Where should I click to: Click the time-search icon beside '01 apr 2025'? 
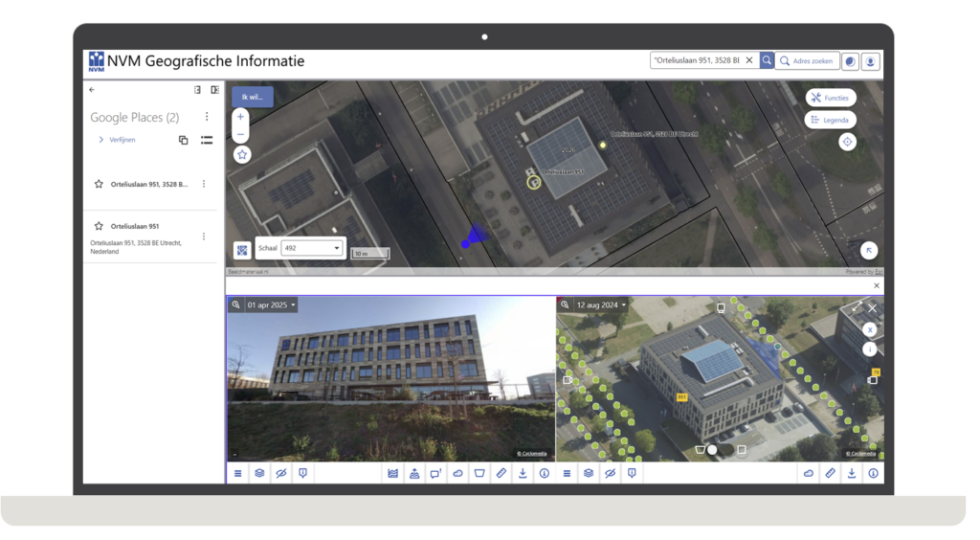pyautogui.click(x=235, y=305)
